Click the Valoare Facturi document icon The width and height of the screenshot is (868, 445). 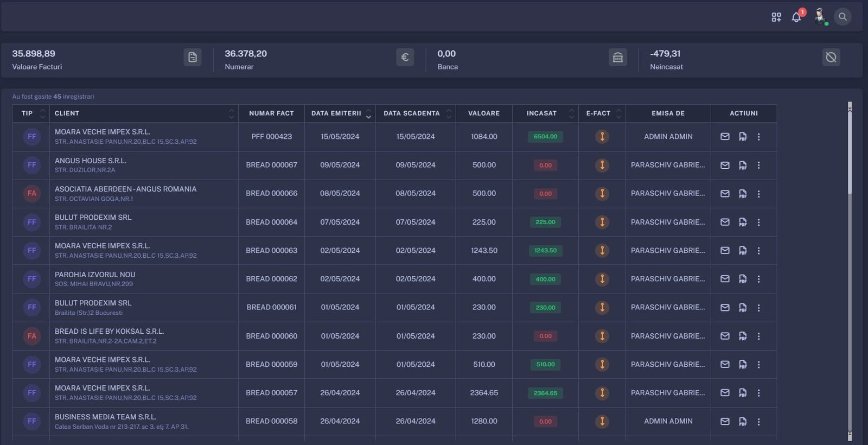tap(193, 58)
